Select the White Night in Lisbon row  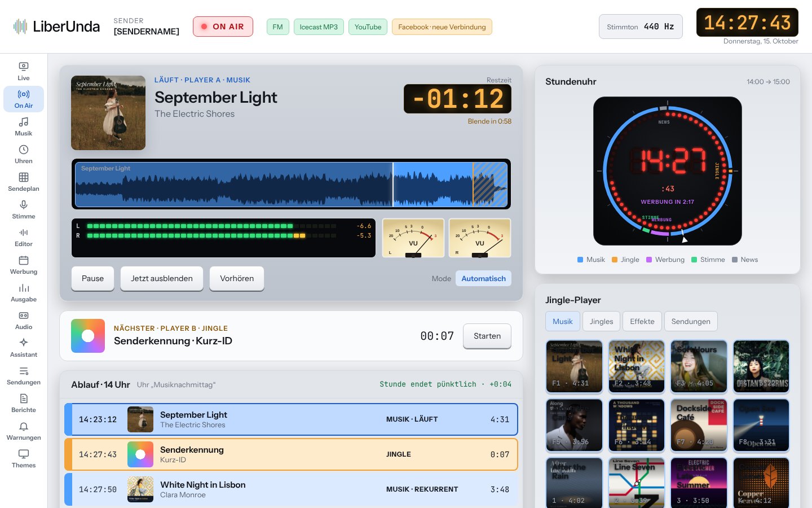tap(291, 489)
